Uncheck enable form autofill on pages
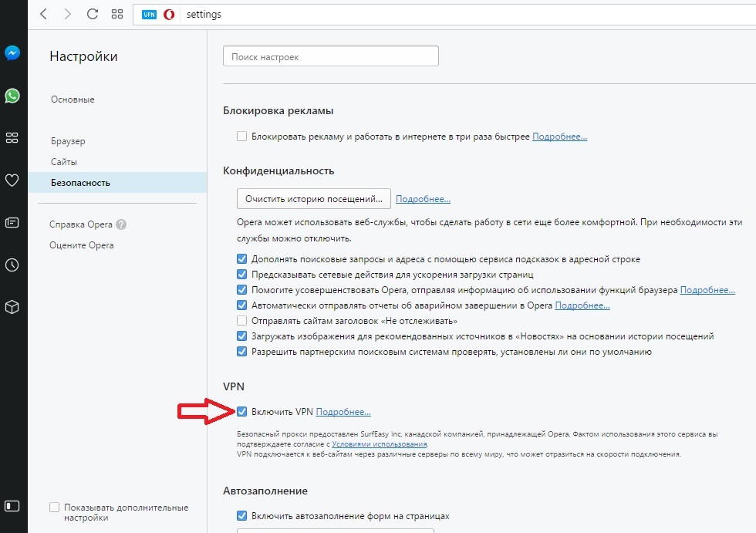 [242, 516]
